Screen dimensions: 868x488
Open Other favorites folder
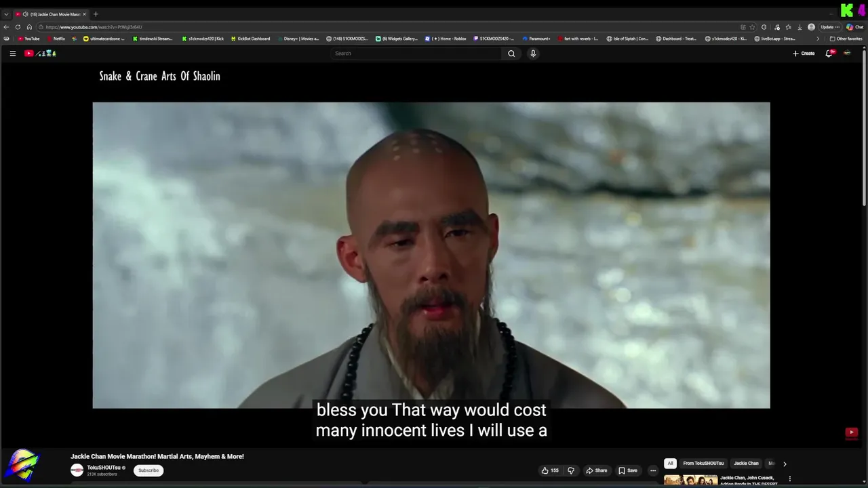pyautogui.click(x=846, y=39)
